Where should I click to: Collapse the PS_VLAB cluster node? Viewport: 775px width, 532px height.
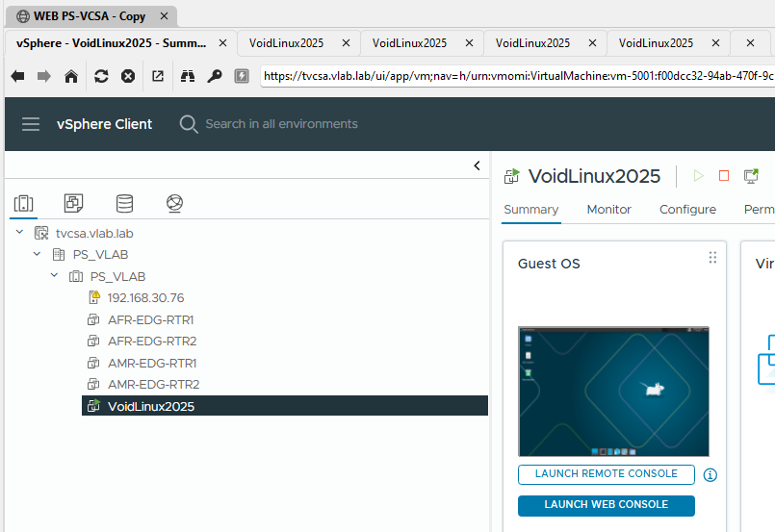(x=54, y=275)
